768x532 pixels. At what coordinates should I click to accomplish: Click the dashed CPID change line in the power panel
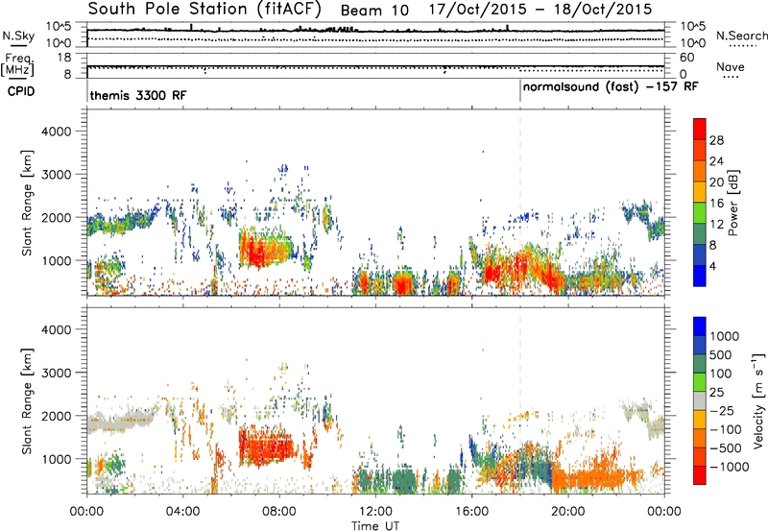point(520,203)
